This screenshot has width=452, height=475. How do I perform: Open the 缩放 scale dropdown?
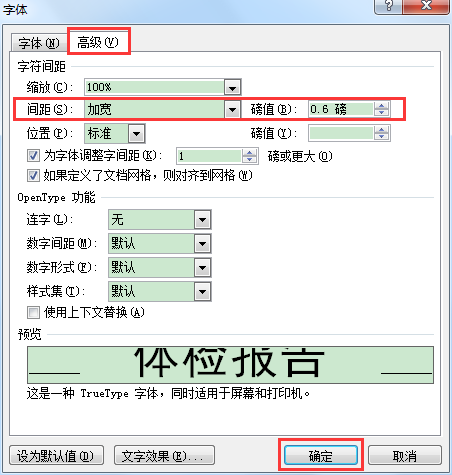point(232,87)
